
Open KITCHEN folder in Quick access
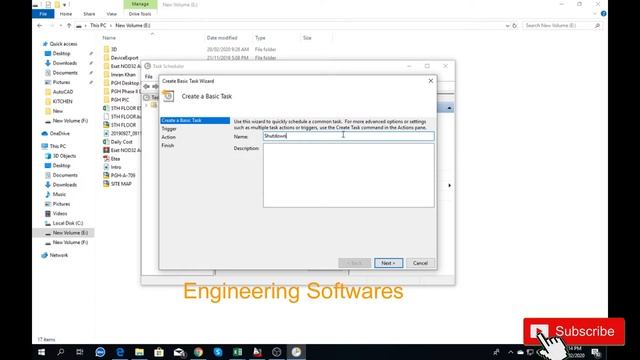point(62,101)
